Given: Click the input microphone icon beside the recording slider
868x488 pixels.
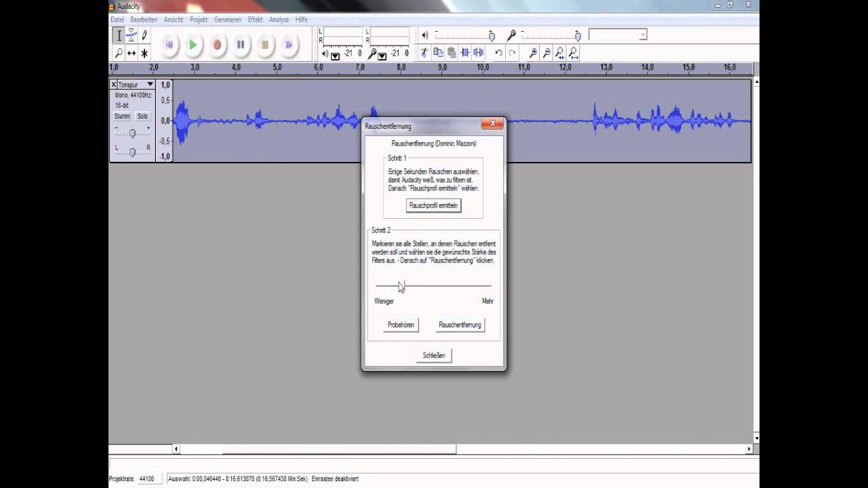Looking at the screenshot, I should click(x=511, y=35).
